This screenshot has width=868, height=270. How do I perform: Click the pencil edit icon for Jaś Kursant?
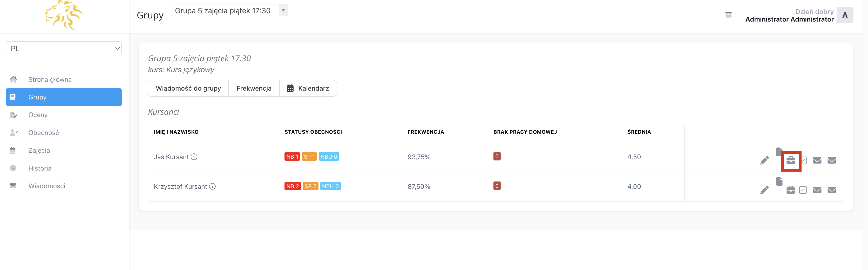tap(764, 160)
